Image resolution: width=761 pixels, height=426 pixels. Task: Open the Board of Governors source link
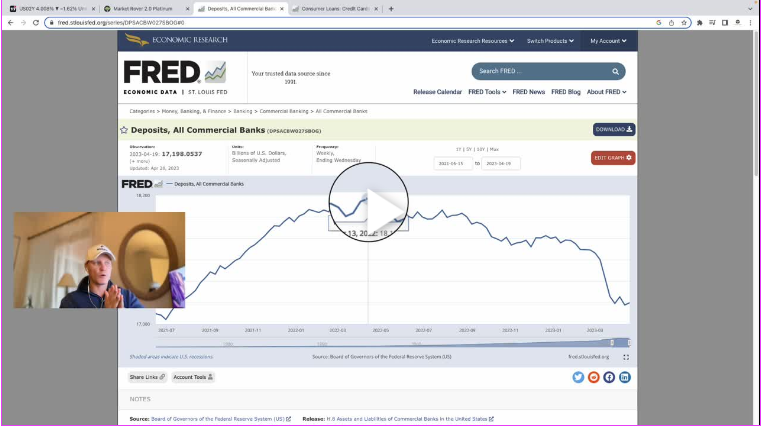(x=221, y=419)
